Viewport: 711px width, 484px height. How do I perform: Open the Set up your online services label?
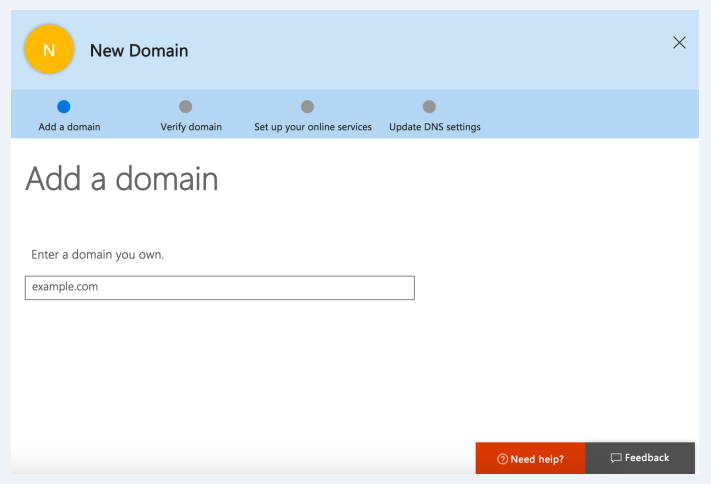(313, 127)
